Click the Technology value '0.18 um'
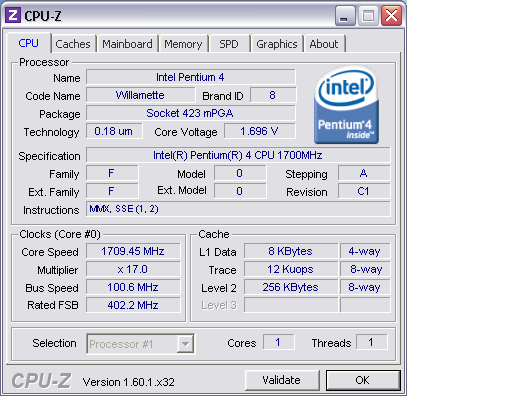 pyautogui.click(x=114, y=131)
